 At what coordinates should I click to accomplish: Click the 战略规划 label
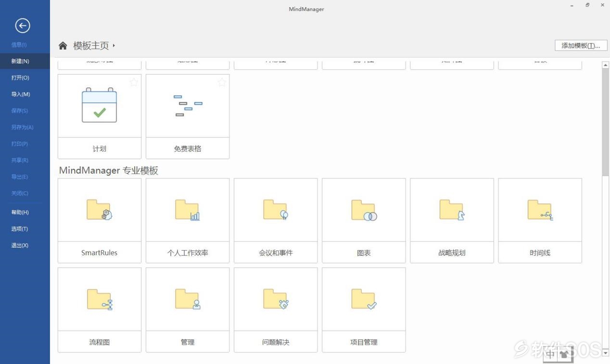tap(452, 252)
